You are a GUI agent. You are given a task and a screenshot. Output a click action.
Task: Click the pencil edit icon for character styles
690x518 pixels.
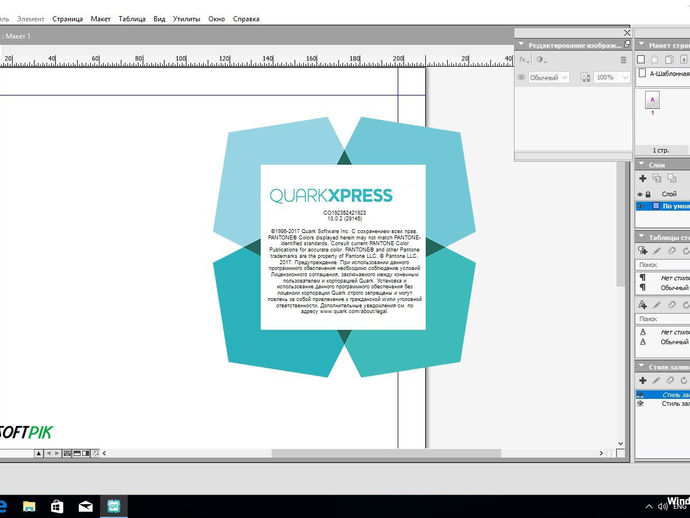(657, 305)
